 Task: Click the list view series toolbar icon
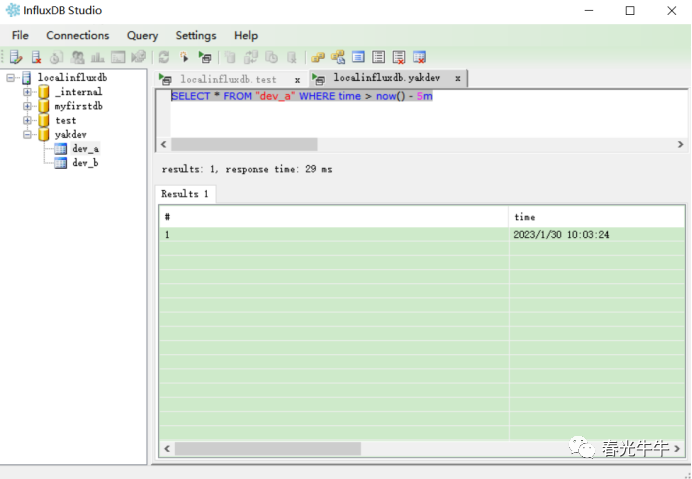tap(378, 57)
